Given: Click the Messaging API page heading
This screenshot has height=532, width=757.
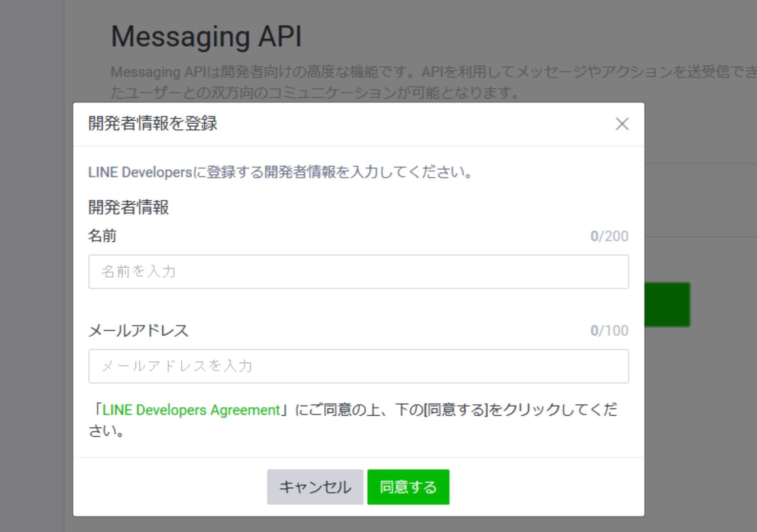Looking at the screenshot, I should tap(206, 37).
